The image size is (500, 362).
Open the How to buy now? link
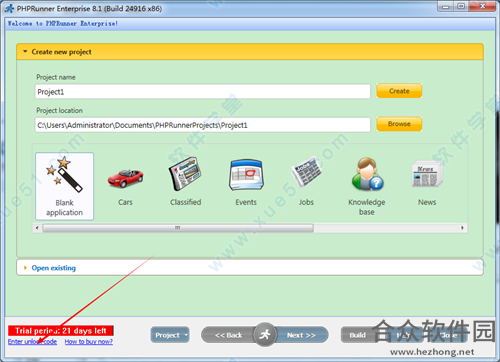click(x=89, y=342)
